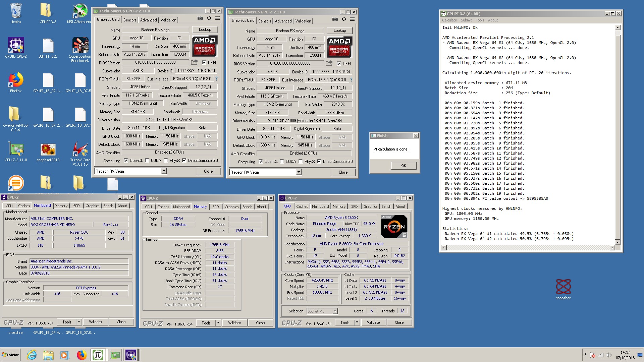Click the screenshot camera icon in the left GPU-Z window
This screenshot has width=644, height=362.
tap(200, 18)
